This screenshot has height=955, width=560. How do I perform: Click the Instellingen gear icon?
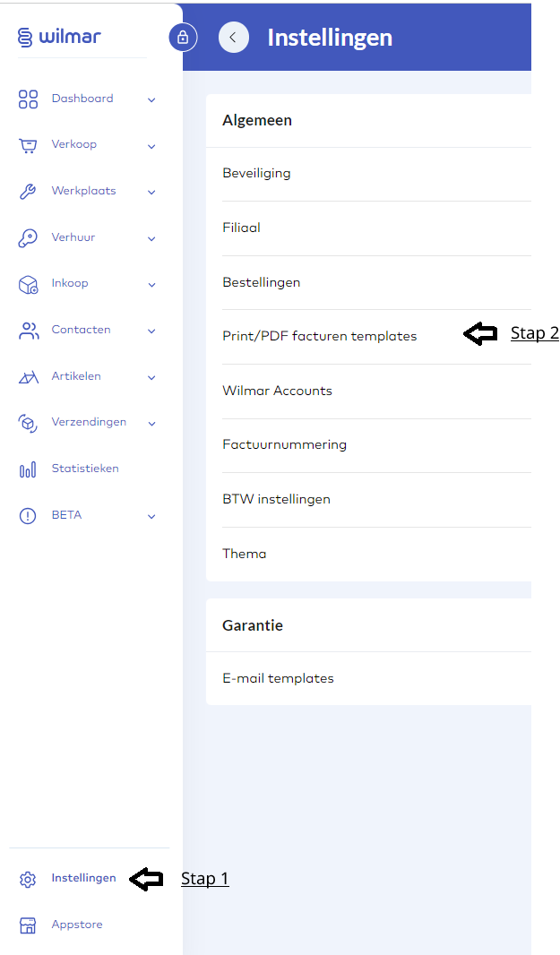coord(28,879)
